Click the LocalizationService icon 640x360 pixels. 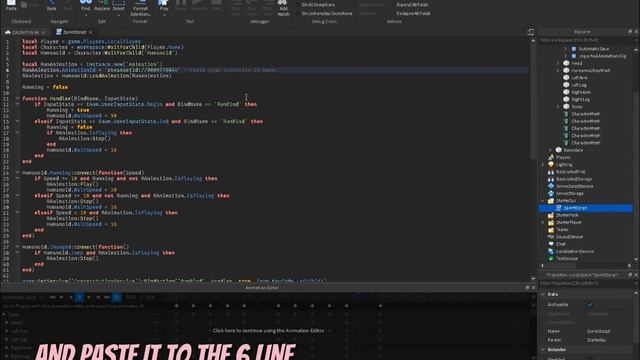[551, 251]
